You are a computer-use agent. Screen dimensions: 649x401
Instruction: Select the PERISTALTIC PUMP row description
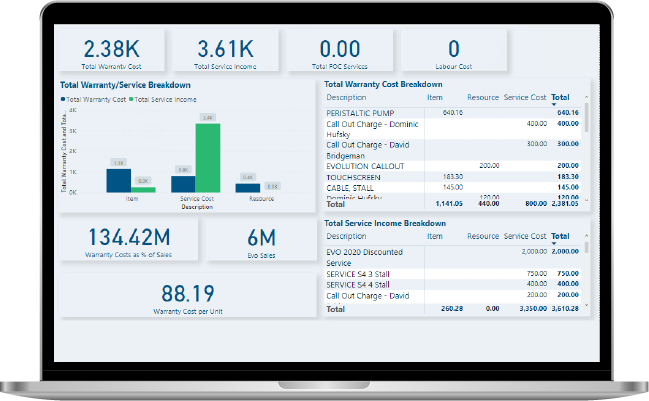pos(360,113)
